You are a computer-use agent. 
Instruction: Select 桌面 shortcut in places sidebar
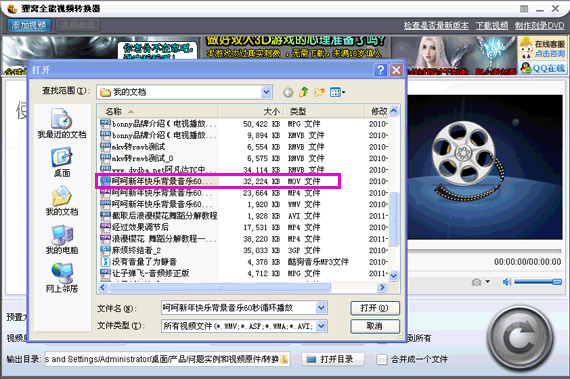62,162
